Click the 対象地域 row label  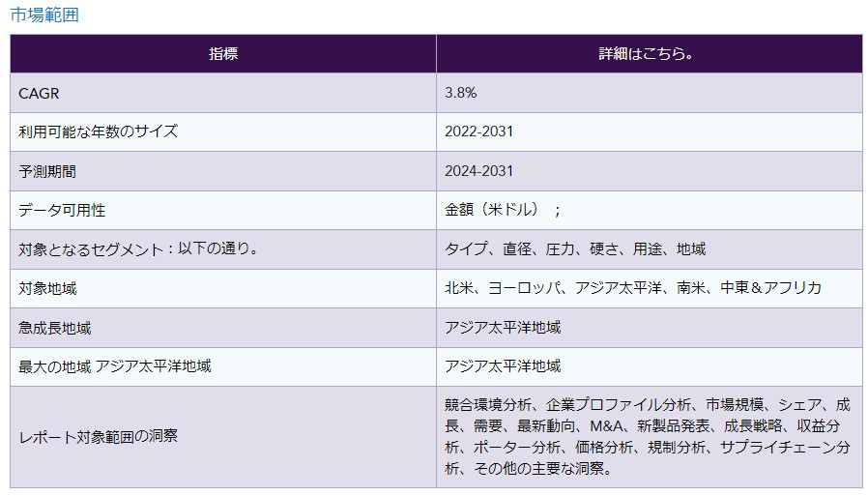click(47, 288)
